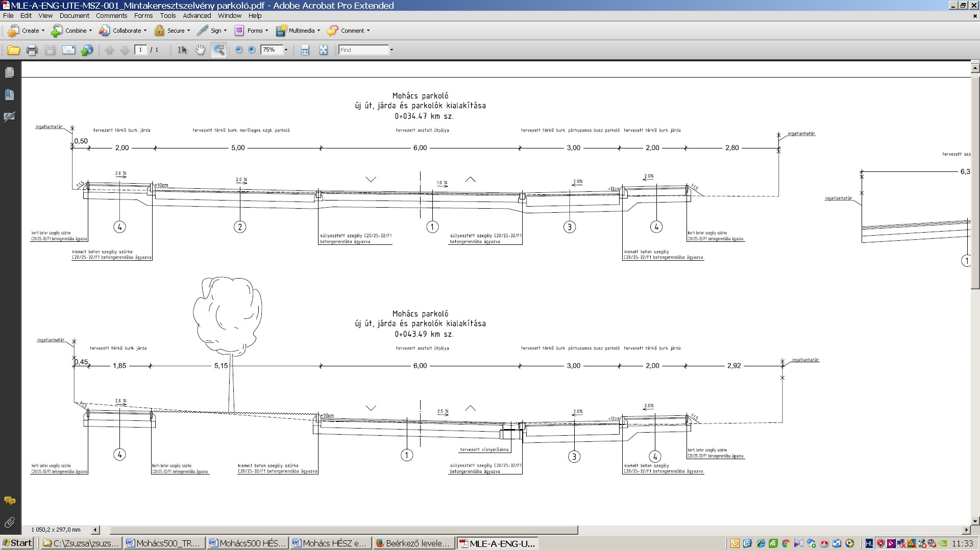Open the Attachments paperclip panel
This screenshot has height=551, width=980.
tap(9, 522)
